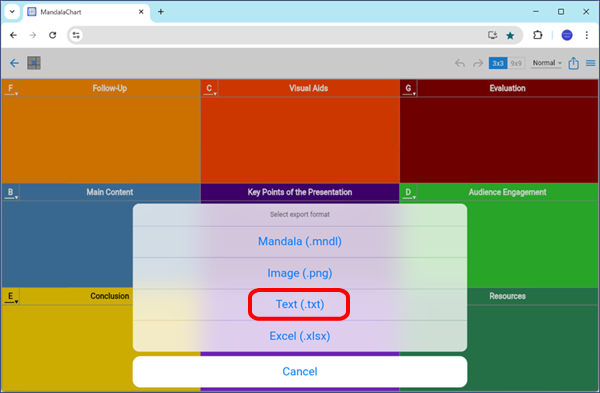The width and height of the screenshot is (600, 393).
Task: Open the Normal dropdown
Action: coord(547,63)
